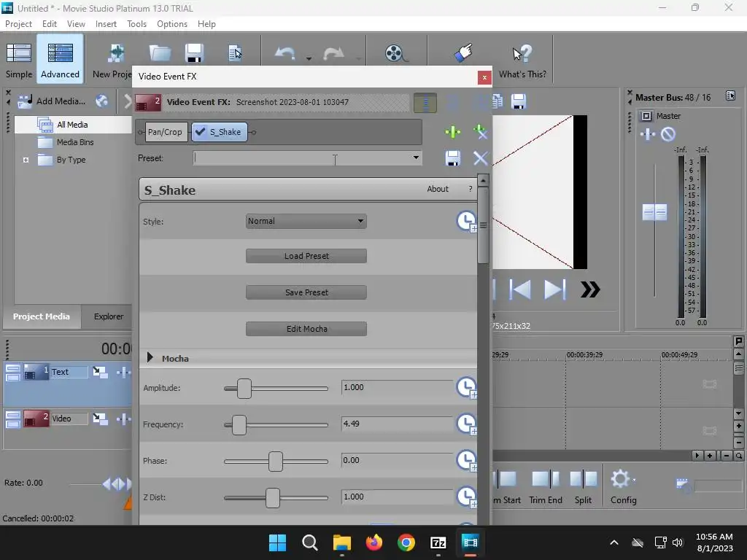Open Config dropdown arrow beside gear
The image size is (747, 560).
pos(634,481)
